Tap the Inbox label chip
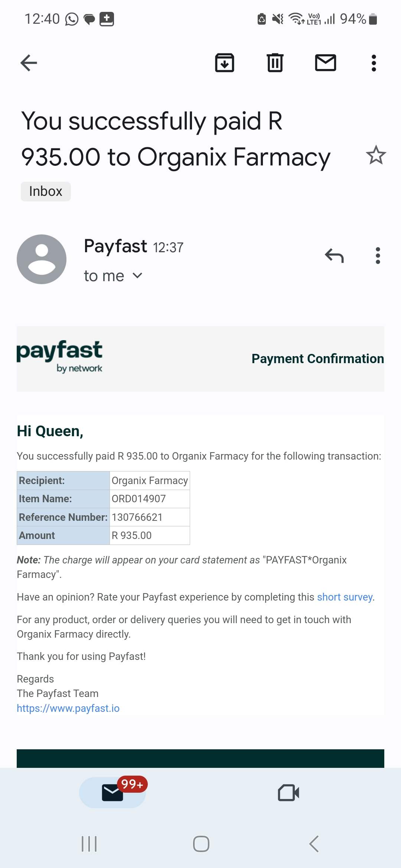401x868 pixels. click(x=46, y=191)
